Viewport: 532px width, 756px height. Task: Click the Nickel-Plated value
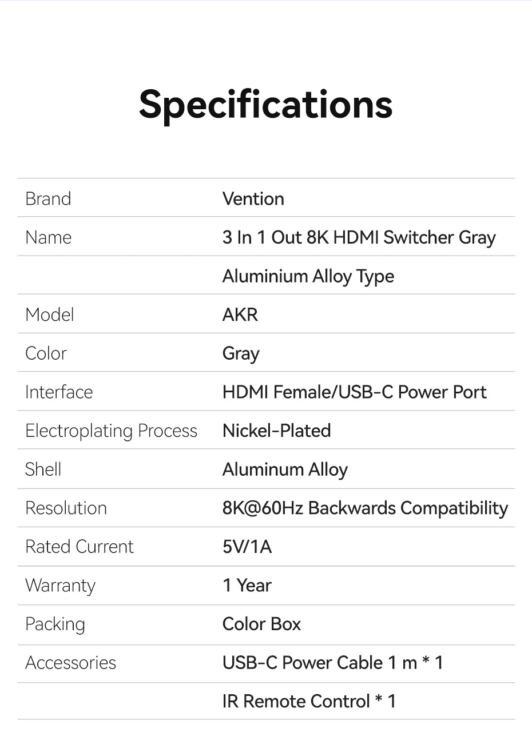point(276,431)
